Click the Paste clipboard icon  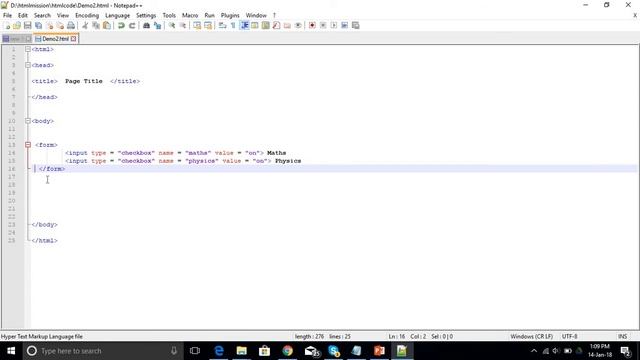click(107, 25)
